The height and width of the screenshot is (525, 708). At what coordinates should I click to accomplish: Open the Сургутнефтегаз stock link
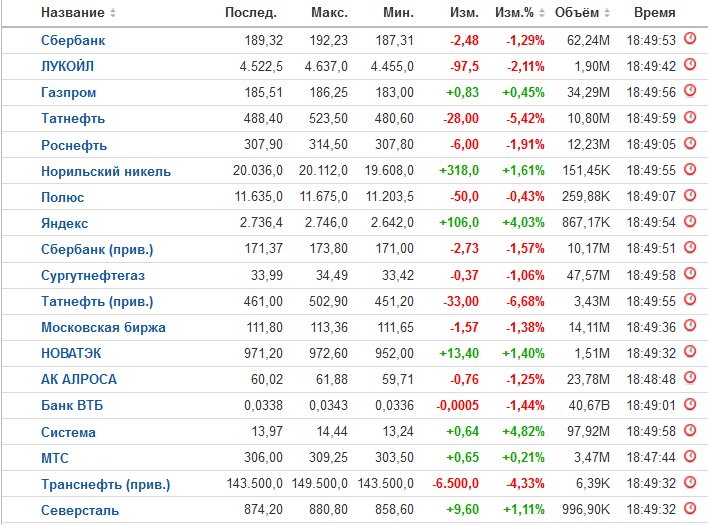(x=93, y=275)
